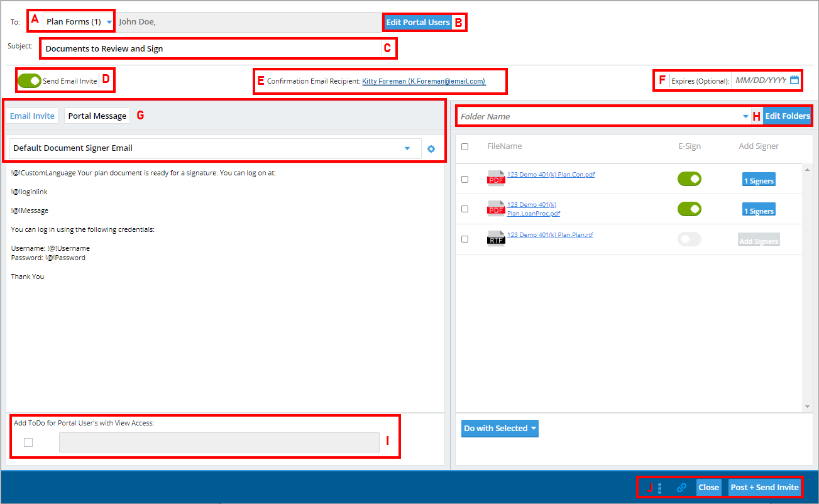The height and width of the screenshot is (504, 819).
Task: Check the Add ToDo checkbox
Action: pyautogui.click(x=28, y=442)
